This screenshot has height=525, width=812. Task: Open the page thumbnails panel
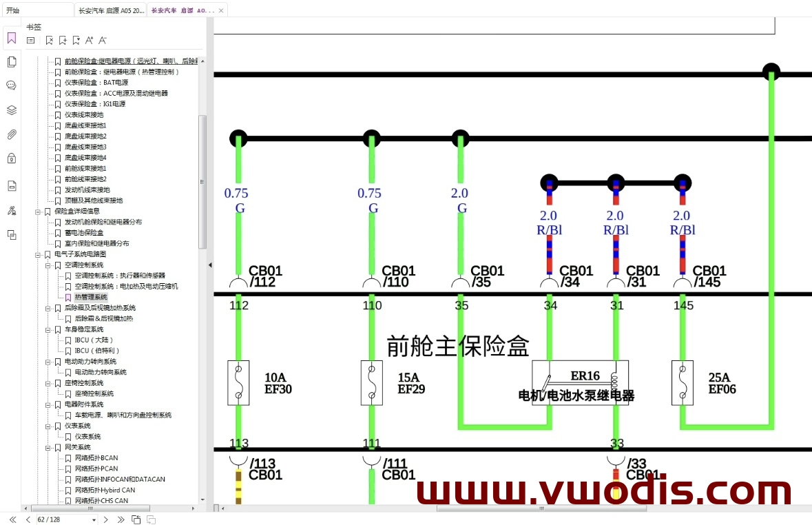[12, 61]
